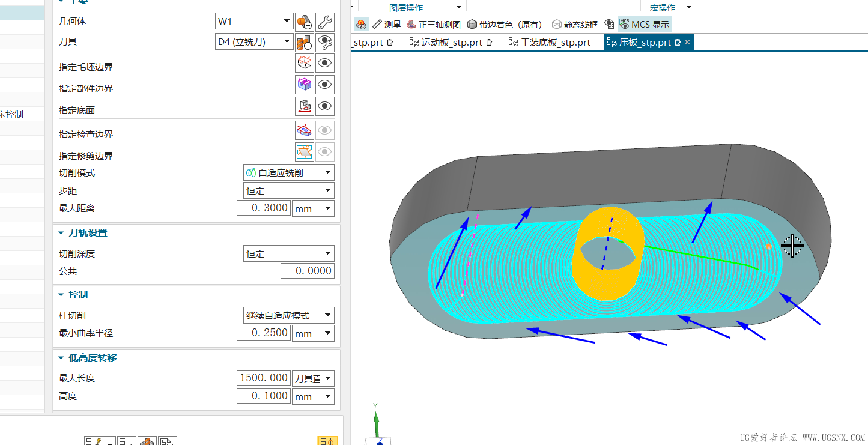Open the 指定底面 selection icon

pyautogui.click(x=305, y=106)
